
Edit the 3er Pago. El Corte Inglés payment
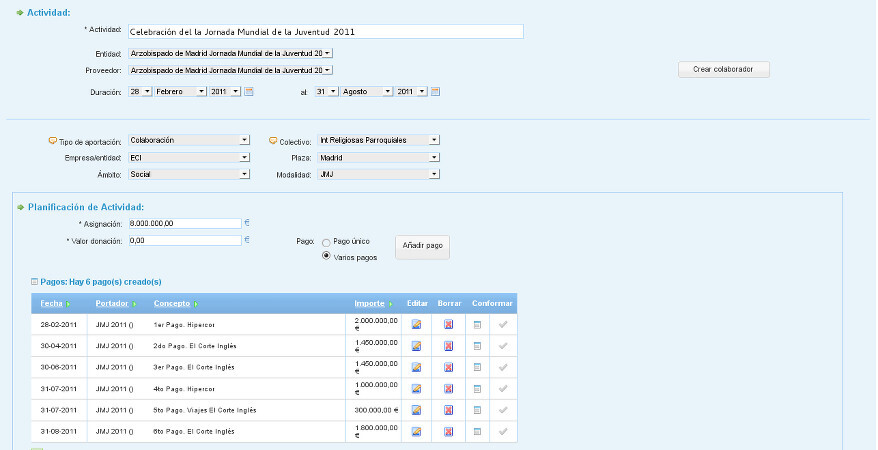pyautogui.click(x=416, y=367)
